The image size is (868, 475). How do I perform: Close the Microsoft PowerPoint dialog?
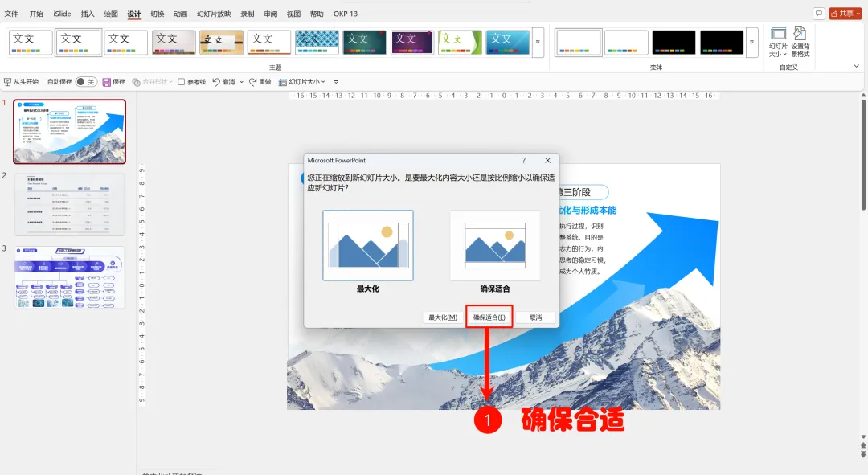point(547,161)
